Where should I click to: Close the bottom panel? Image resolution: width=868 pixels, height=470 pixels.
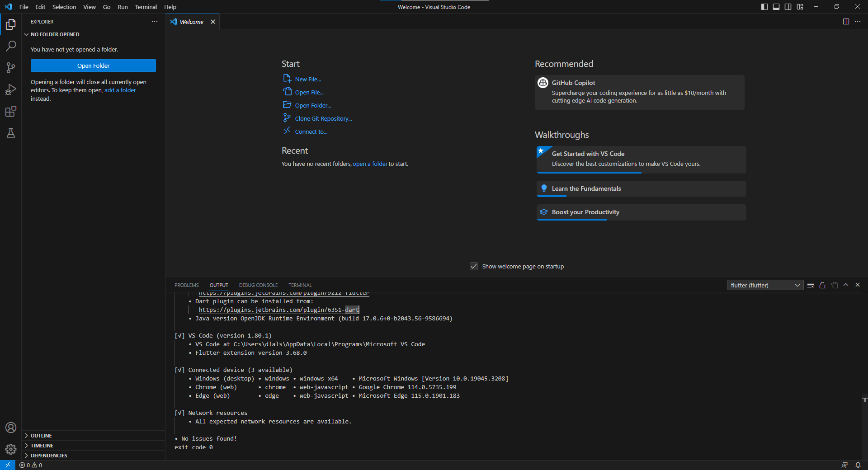(858, 285)
